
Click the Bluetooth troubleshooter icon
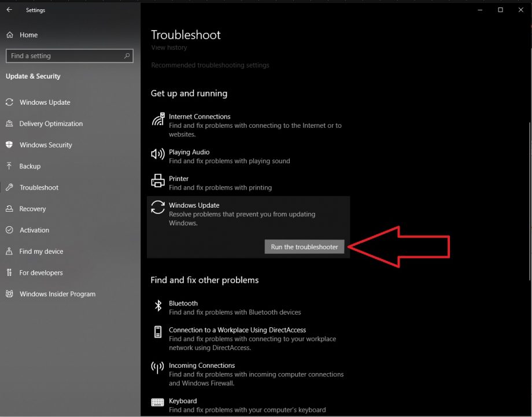coord(157,305)
